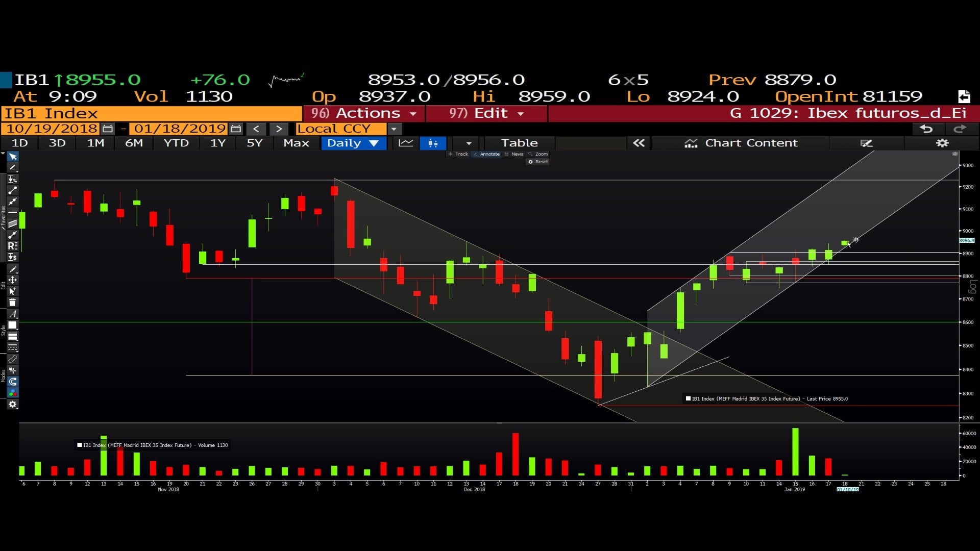Click the Table button

[519, 143]
